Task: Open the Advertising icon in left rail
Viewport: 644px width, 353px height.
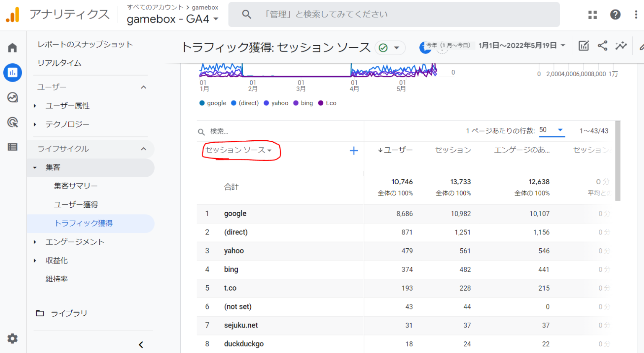Action: 13,122
